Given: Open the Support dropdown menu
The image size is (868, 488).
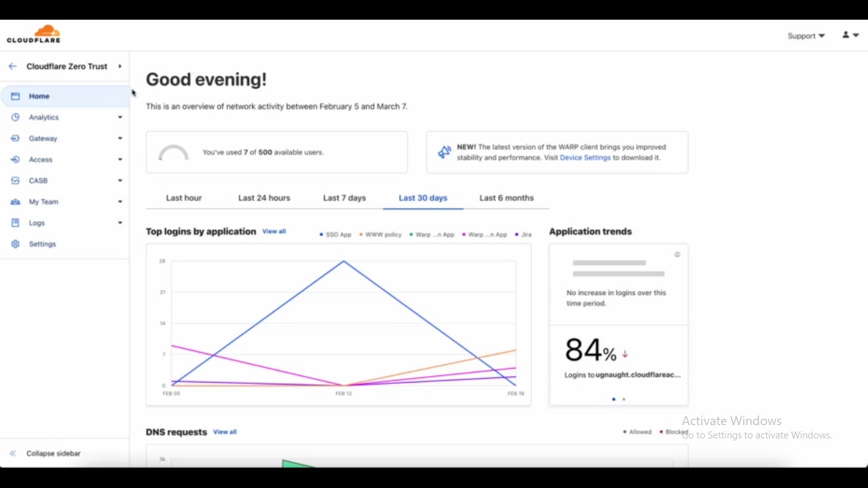Looking at the screenshot, I should [806, 36].
